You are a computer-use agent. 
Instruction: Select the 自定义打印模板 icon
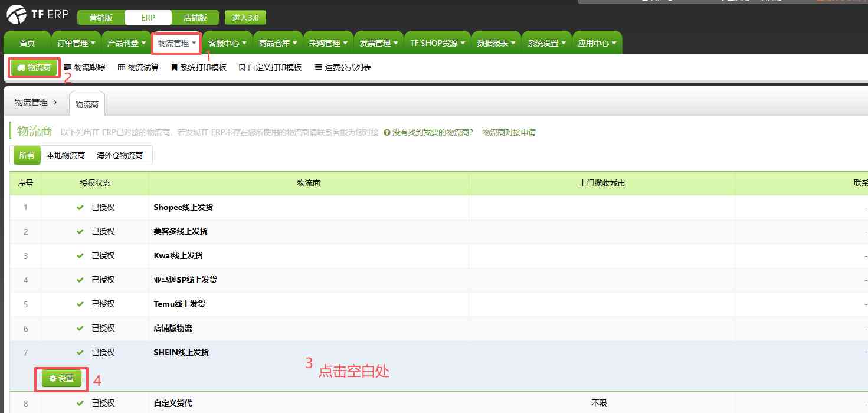coord(241,67)
